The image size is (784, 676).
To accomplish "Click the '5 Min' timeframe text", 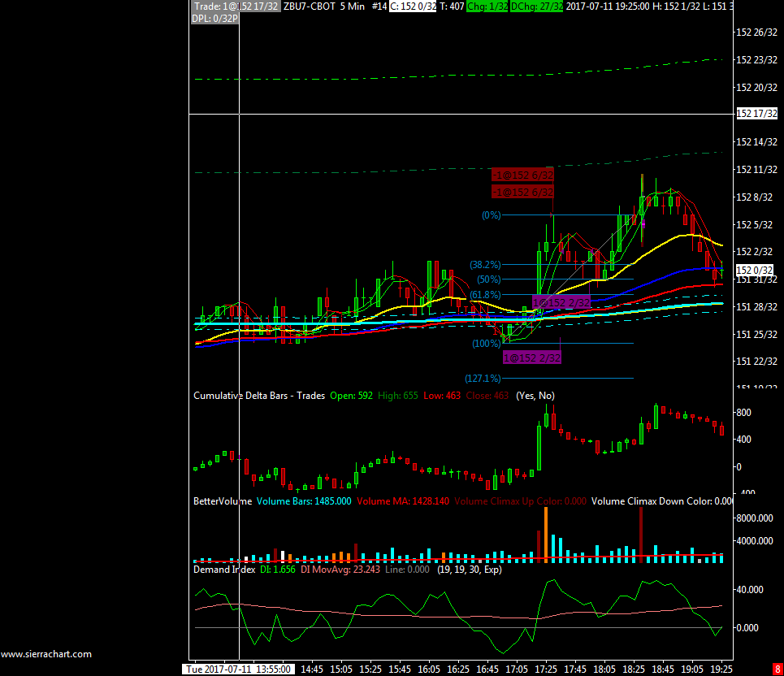I will [x=353, y=6].
